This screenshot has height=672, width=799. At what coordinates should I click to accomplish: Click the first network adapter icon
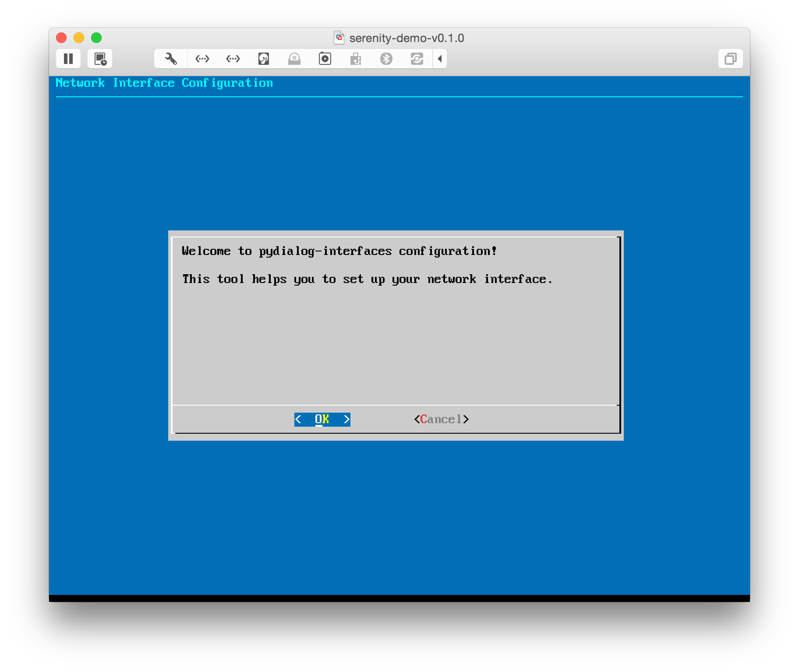click(202, 59)
